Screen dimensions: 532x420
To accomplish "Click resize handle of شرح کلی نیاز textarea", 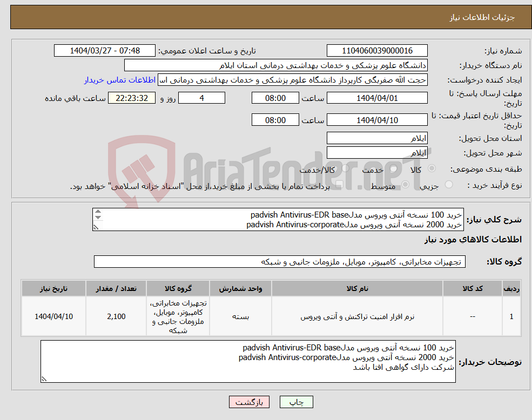I will pyautogui.click(x=96, y=227).
